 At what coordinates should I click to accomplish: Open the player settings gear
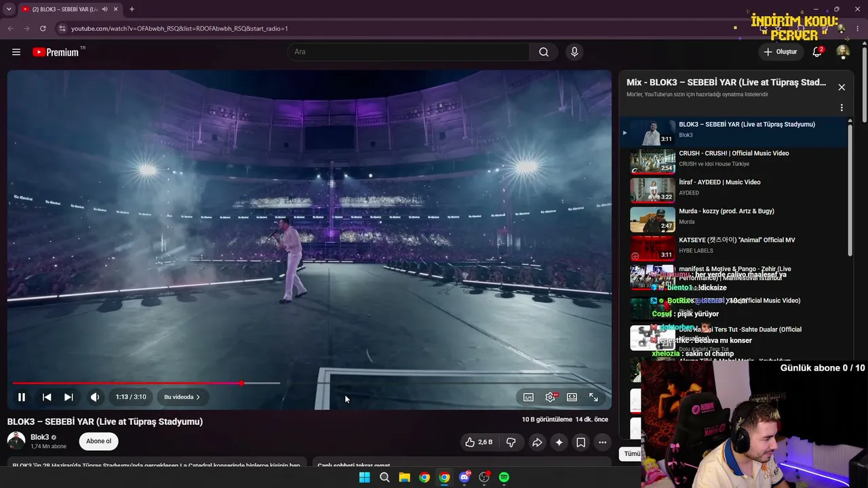(550, 397)
